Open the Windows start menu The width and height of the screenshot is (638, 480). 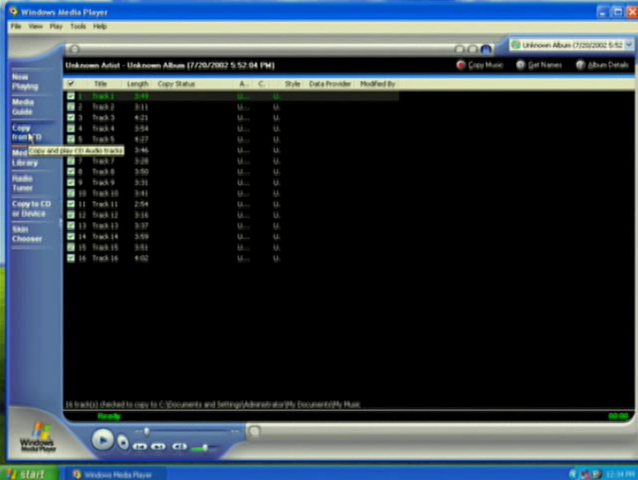[x=29, y=474]
